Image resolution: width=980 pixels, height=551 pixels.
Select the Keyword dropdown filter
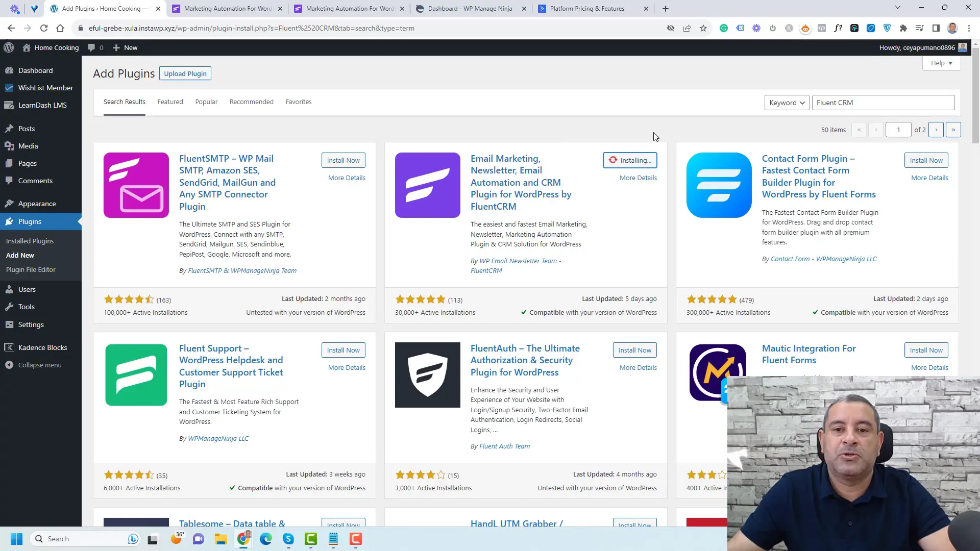[786, 102]
